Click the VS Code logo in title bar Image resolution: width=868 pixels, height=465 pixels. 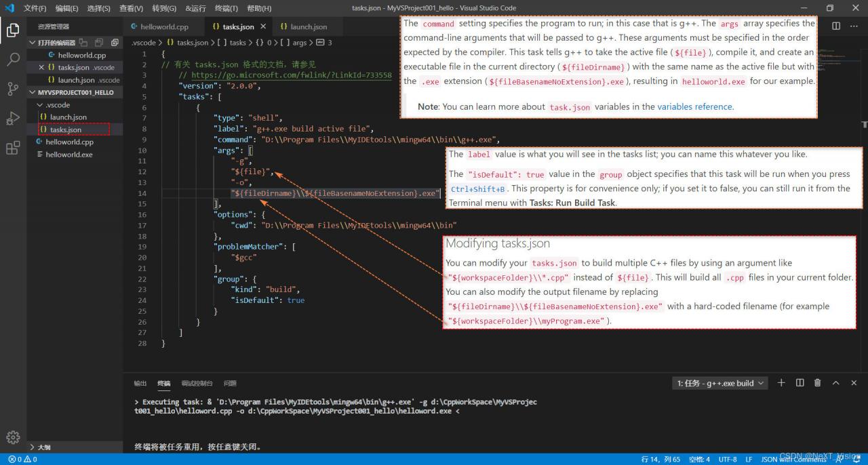(9, 8)
